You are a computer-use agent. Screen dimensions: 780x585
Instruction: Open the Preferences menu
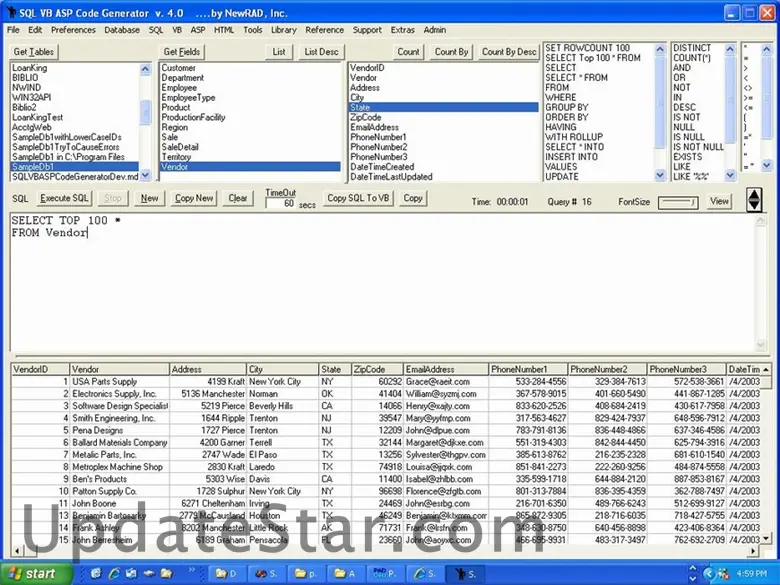73,30
